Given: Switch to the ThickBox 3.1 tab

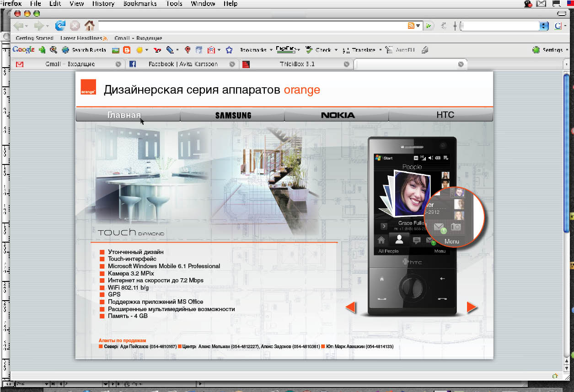Looking at the screenshot, I should [x=297, y=64].
